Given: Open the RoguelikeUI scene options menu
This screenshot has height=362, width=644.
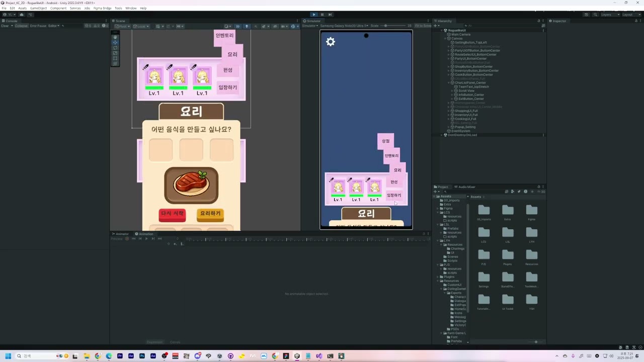Looking at the screenshot, I should (543, 31).
